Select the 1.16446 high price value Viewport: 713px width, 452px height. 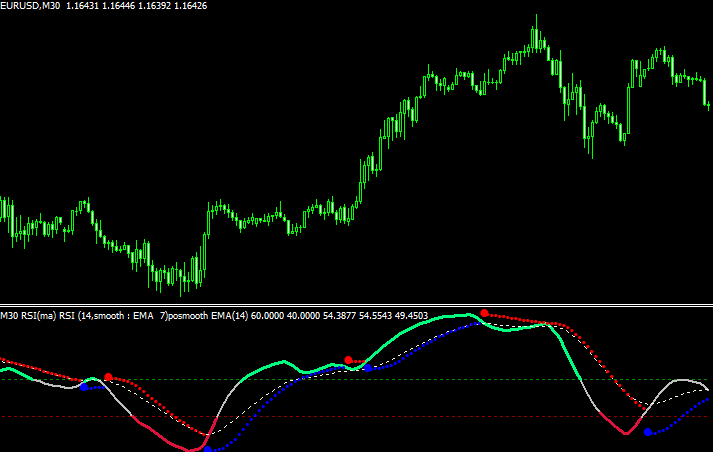[x=118, y=6]
